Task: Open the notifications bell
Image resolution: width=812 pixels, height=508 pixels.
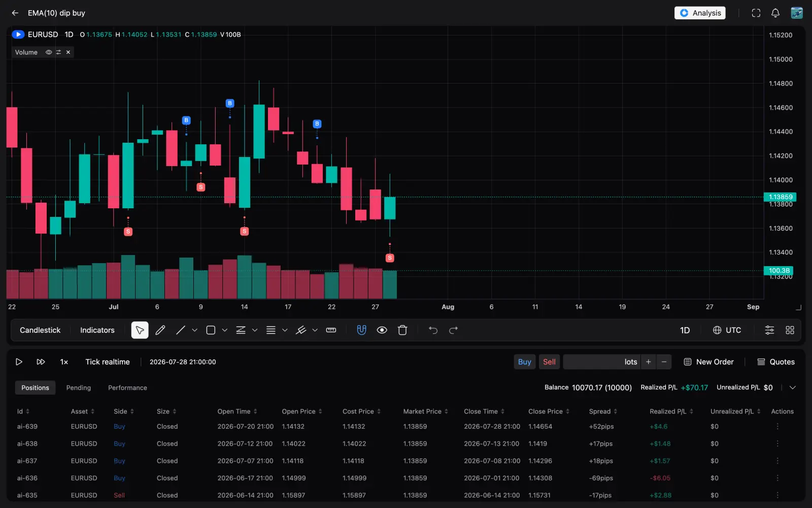Action: tap(775, 13)
